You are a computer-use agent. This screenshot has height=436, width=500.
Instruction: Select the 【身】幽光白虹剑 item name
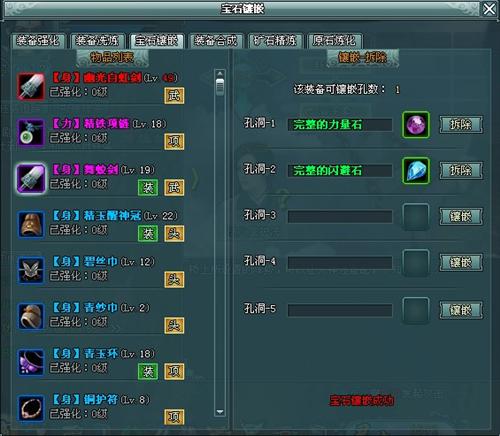pyautogui.click(x=97, y=78)
